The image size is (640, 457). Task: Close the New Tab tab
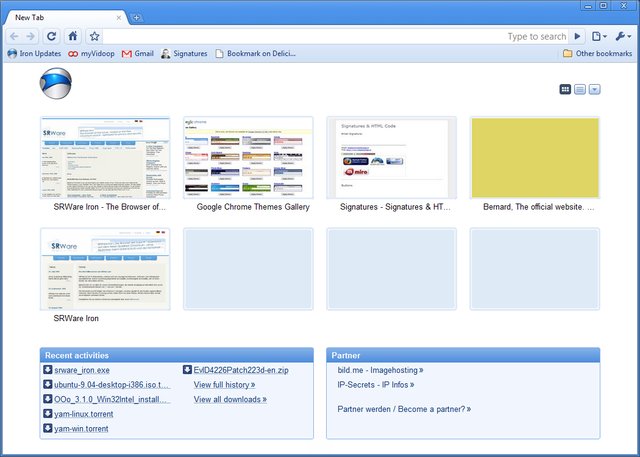[119, 18]
